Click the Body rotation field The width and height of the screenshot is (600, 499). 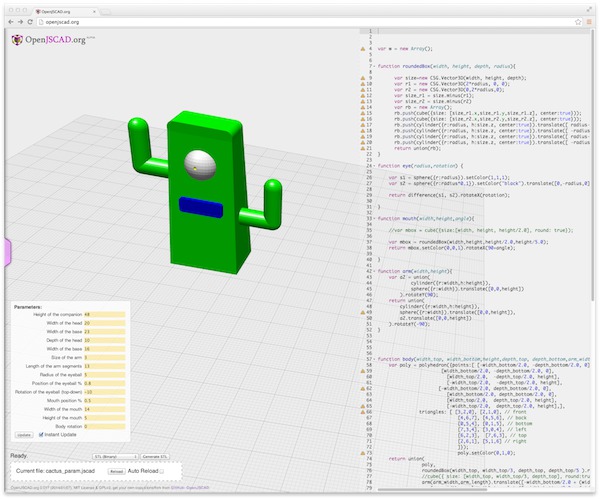[104, 426]
